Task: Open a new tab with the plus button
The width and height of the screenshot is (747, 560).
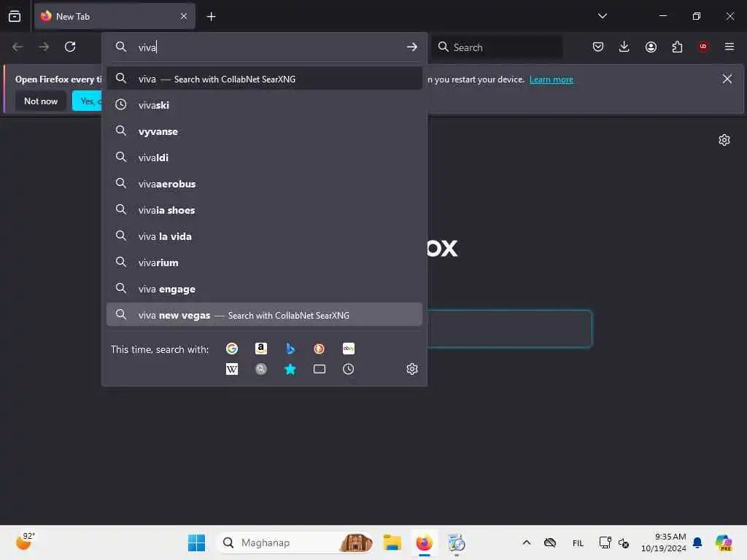Action: [211, 17]
